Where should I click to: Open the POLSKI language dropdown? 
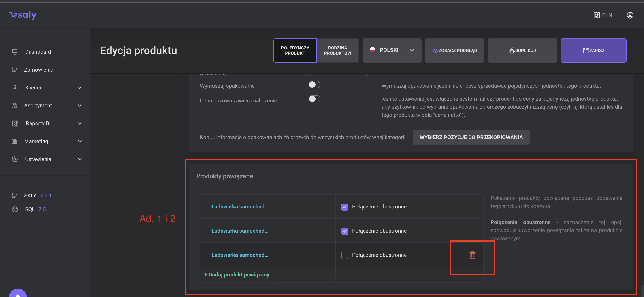[x=392, y=51]
